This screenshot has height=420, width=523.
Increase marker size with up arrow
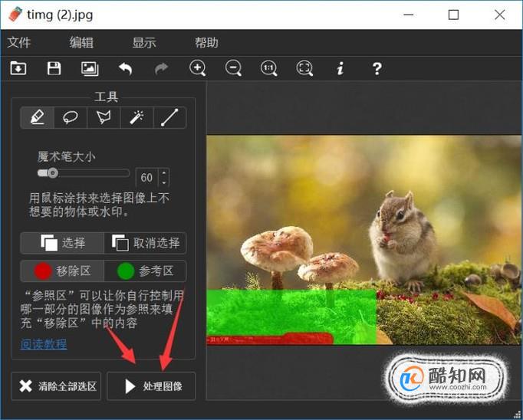click(x=164, y=173)
